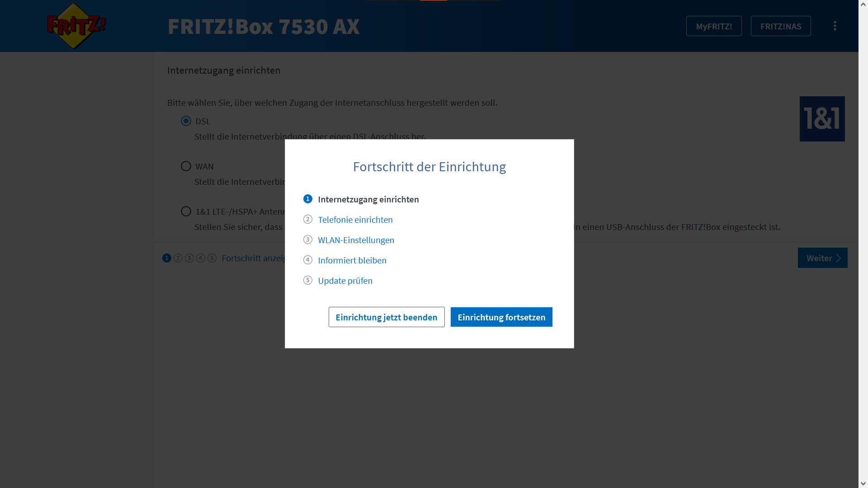Open the WLAN-Einstellungen step
Viewport: 868px width, 488px height.
[356, 240]
